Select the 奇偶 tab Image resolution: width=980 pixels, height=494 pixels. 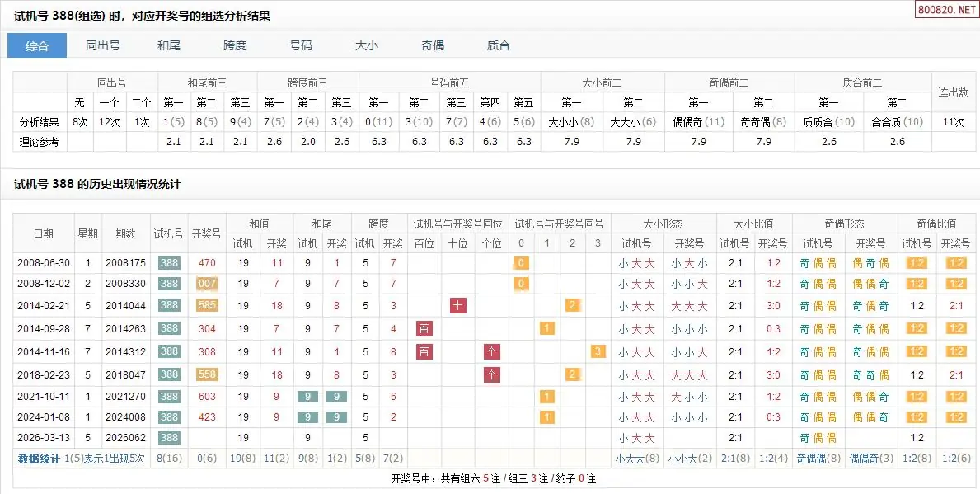coord(433,45)
